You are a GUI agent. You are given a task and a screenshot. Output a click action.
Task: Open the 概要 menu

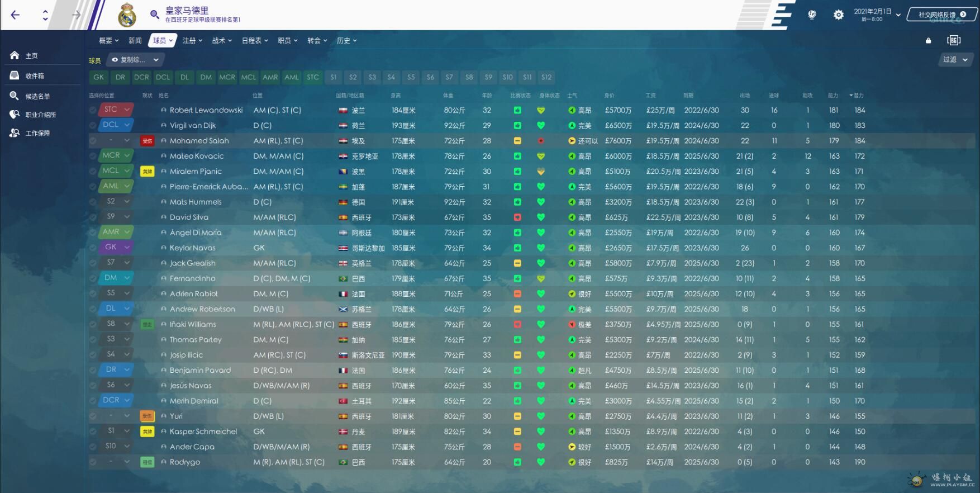point(108,40)
